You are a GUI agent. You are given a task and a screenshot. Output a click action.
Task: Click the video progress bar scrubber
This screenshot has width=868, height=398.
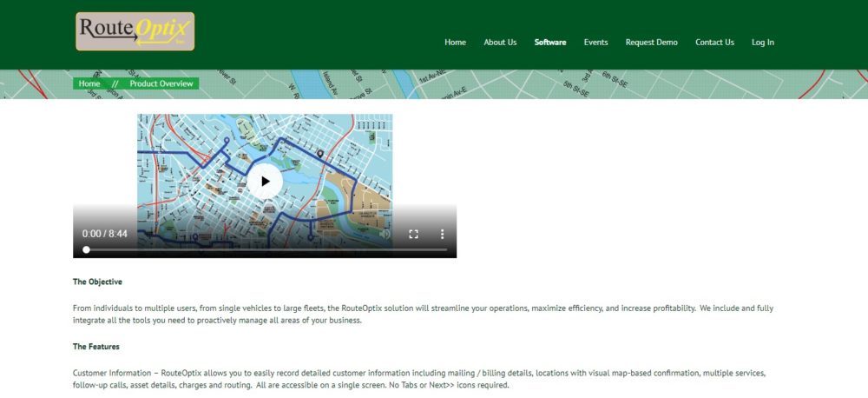[86, 249]
